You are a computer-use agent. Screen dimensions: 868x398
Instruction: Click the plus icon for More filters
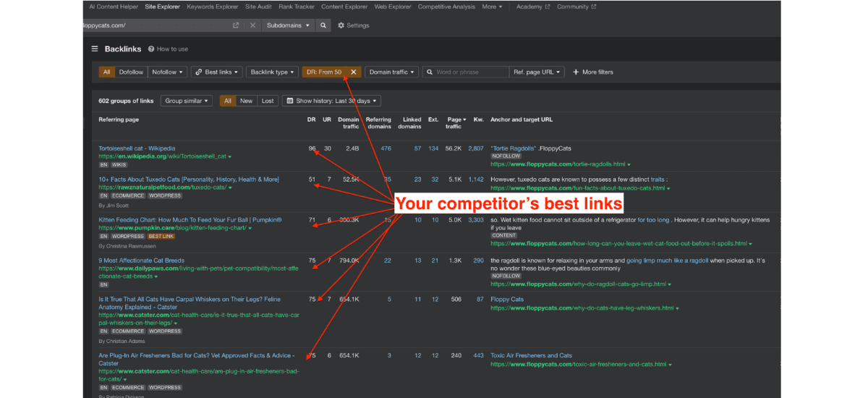coord(576,72)
